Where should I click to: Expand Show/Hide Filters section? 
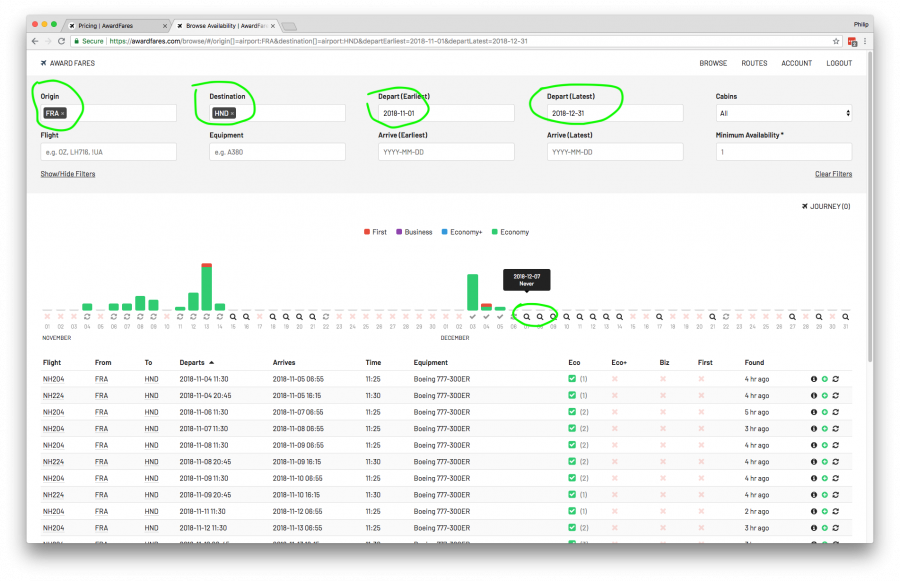coord(68,174)
